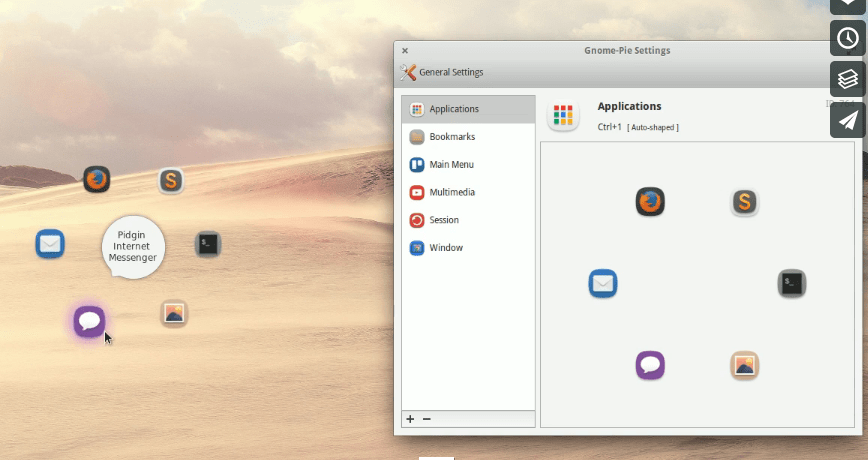Click the Ctrl+1 hotkey label
The width and height of the screenshot is (868, 460).
[x=609, y=127]
